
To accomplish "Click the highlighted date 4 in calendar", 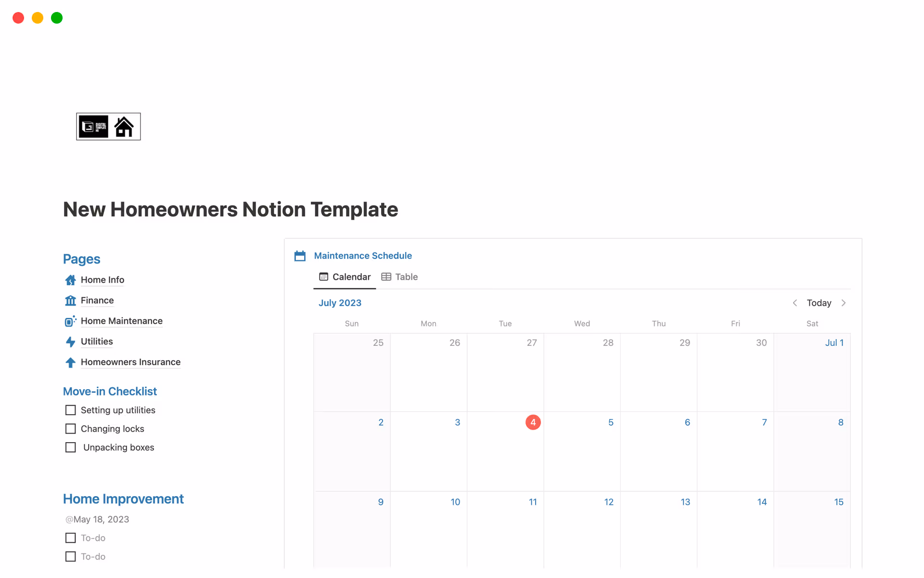I will pyautogui.click(x=533, y=422).
